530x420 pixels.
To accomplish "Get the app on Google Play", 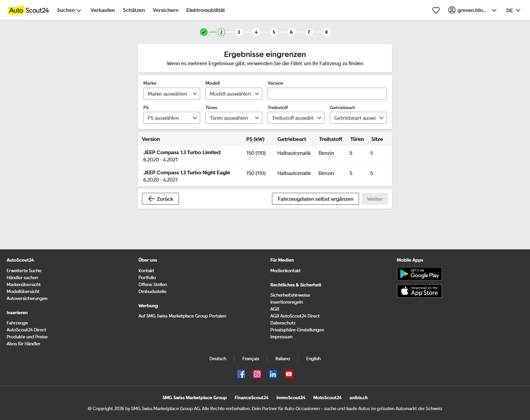I will pyautogui.click(x=420, y=274).
